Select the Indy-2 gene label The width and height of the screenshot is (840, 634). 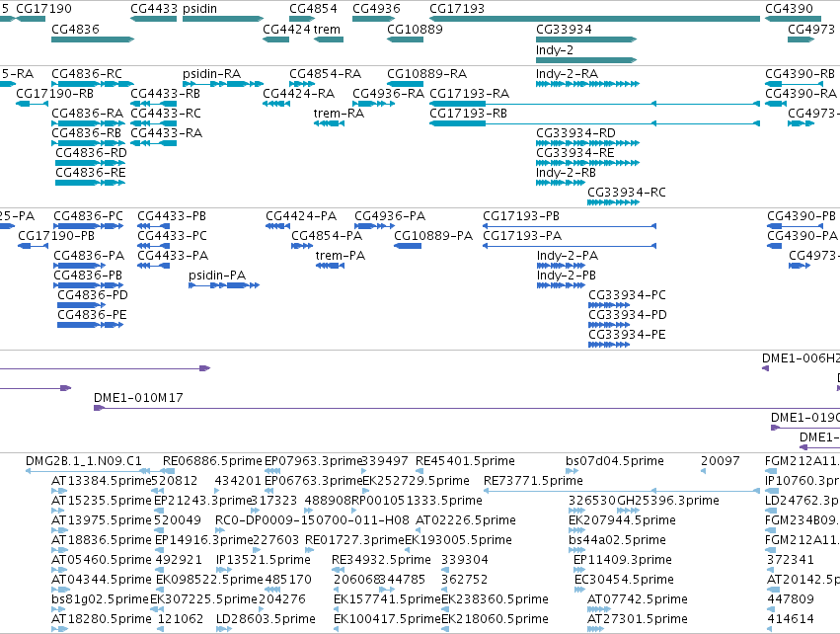[555, 49]
